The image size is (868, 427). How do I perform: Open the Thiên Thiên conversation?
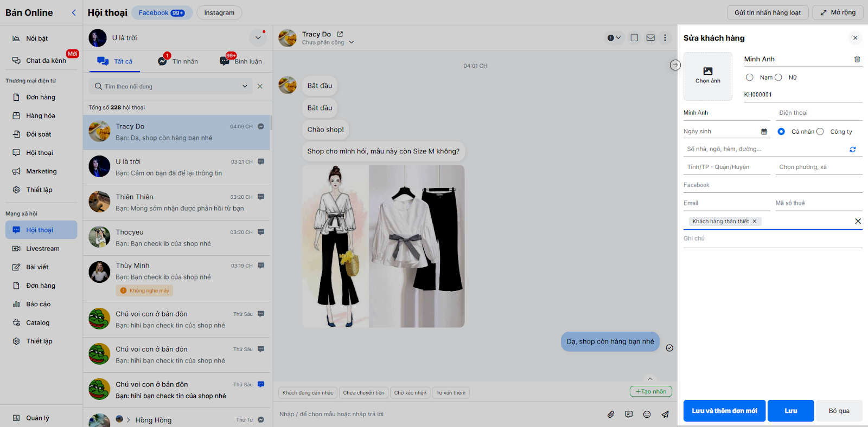coord(177,203)
